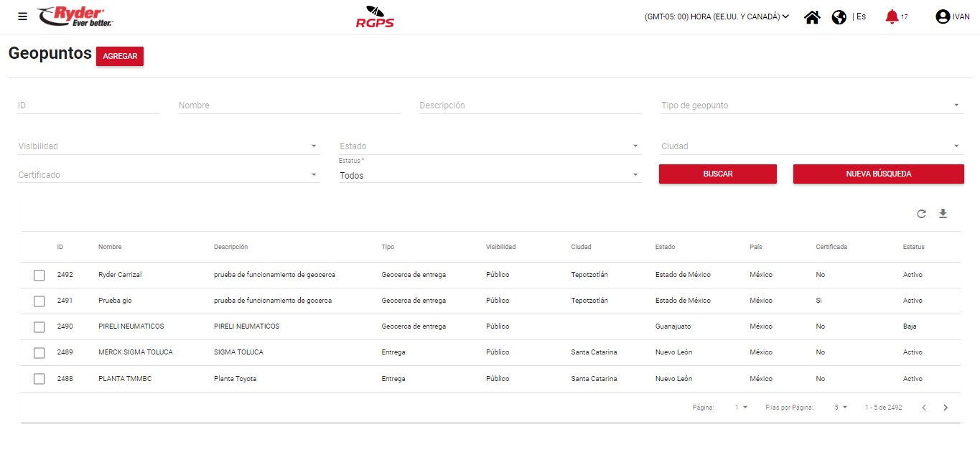
Task: Open the notifications bell
Action: [892, 17]
